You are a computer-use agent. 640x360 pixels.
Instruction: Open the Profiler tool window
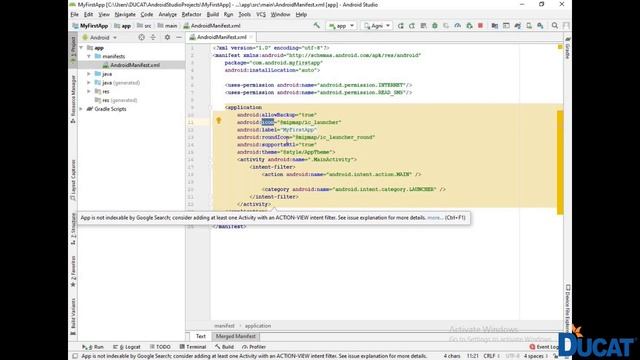(x=254, y=347)
